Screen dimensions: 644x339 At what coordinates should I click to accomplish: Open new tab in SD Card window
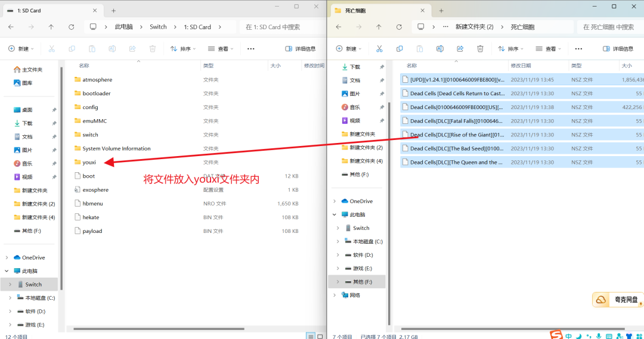(113, 11)
